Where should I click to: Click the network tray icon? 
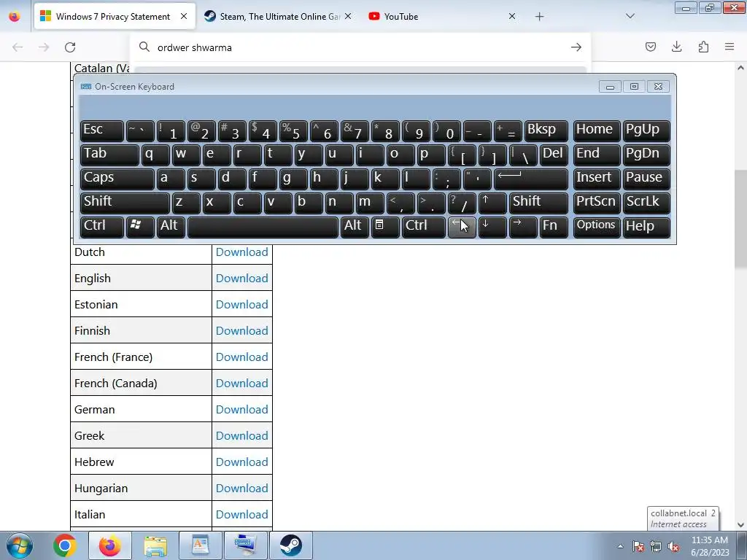click(656, 547)
